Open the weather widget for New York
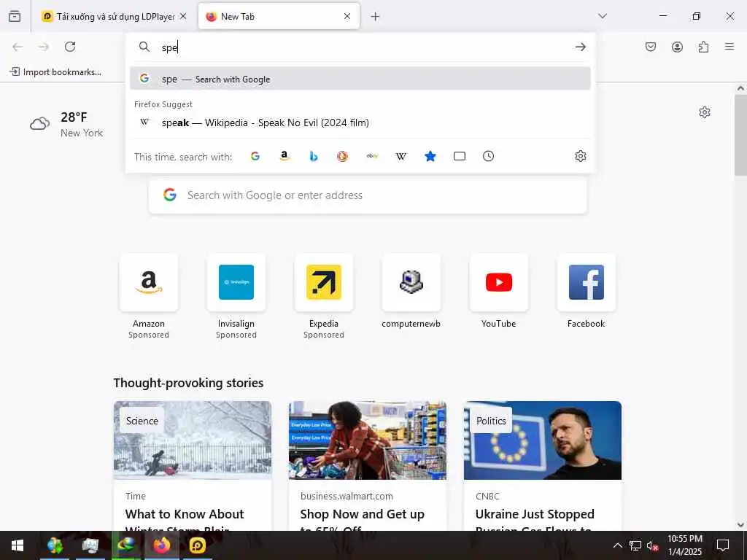 [x=66, y=124]
